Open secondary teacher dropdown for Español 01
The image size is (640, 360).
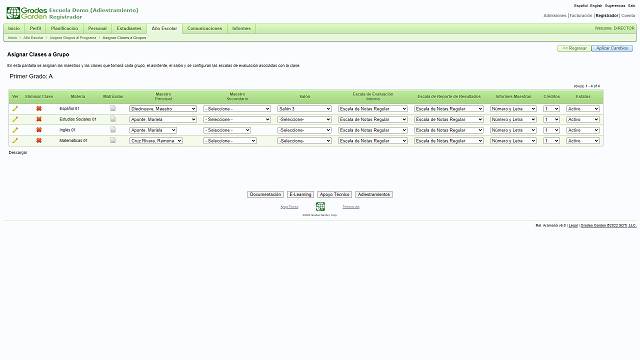point(237,109)
